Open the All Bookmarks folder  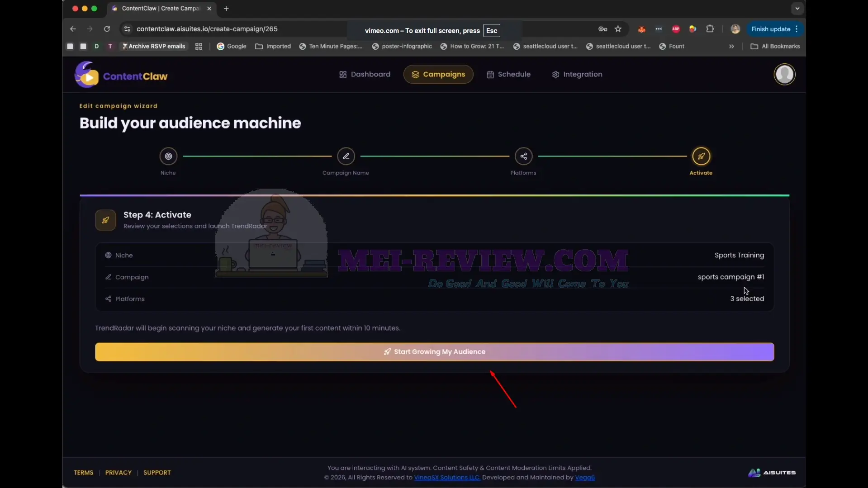pyautogui.click(x=775, y=46)
